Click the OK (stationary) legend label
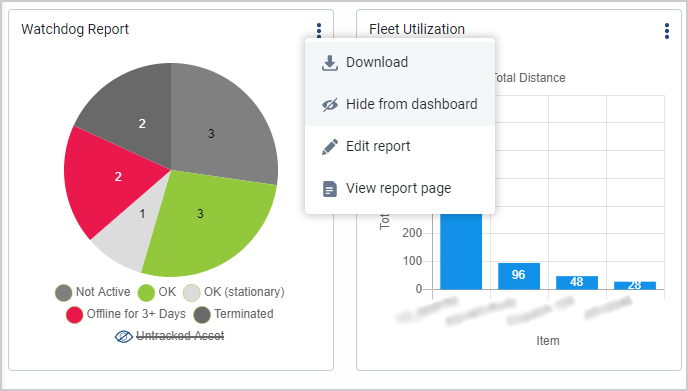The width and height of the screenshot is (688, 391). [x=244, y=292]
